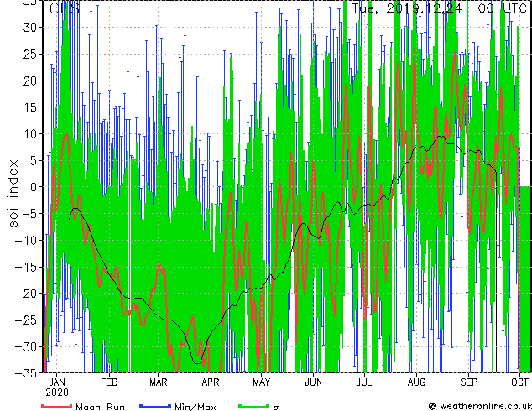Viewport: 532px width, 411px height.
Task: Click the red 'Mean Run' legend line
Action: pos(57,406)
